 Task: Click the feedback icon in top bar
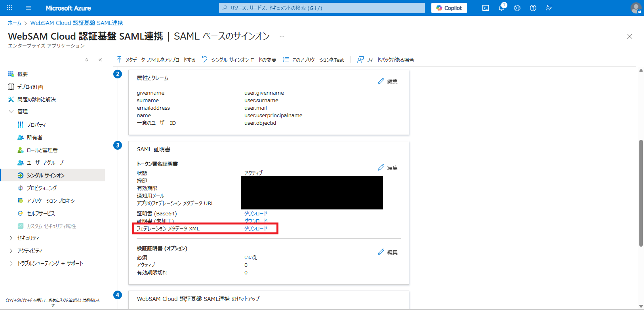(x=549, y=8)
